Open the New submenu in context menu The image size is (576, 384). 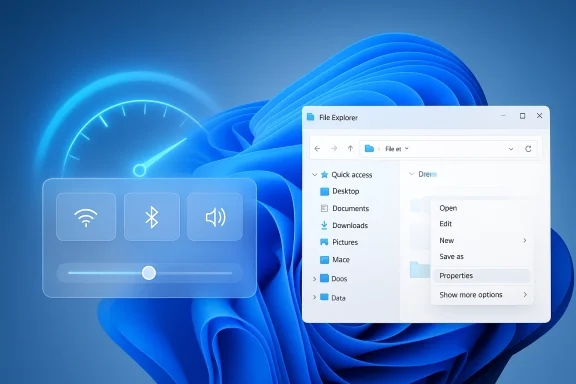[482, 240]
